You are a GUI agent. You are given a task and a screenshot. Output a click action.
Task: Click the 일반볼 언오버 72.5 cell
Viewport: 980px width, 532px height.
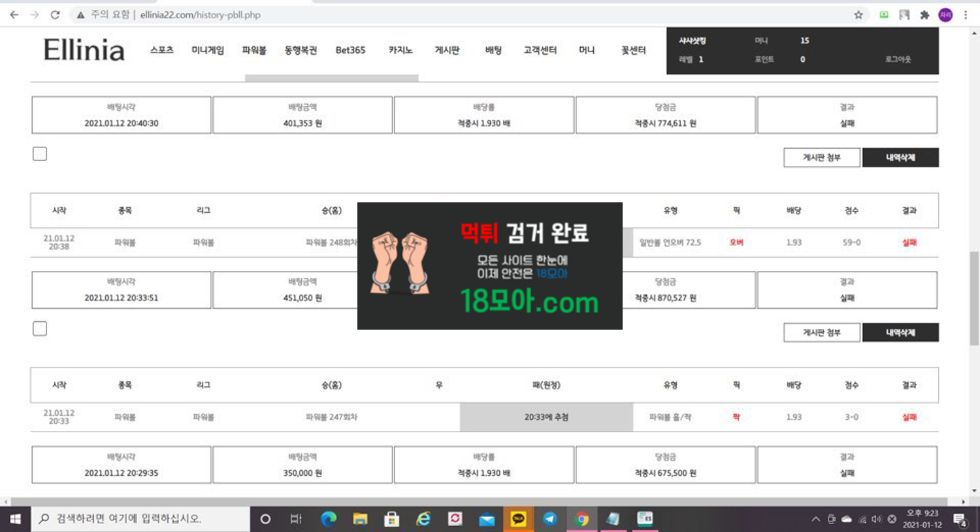pyautogui.click(x=670, y=242)
